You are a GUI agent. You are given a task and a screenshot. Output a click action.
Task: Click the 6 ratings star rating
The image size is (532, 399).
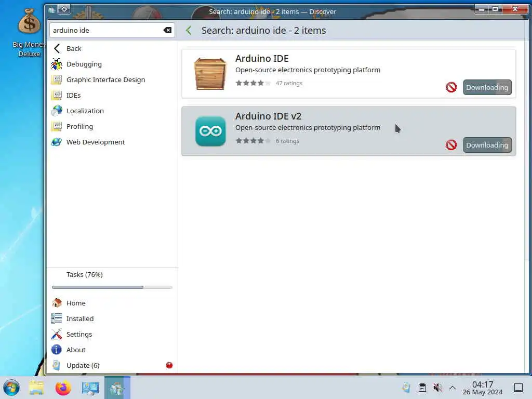tap(253, 141)
